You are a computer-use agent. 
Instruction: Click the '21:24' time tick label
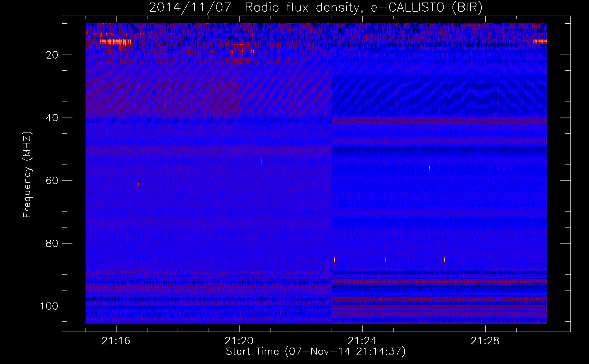click(362, 341)
